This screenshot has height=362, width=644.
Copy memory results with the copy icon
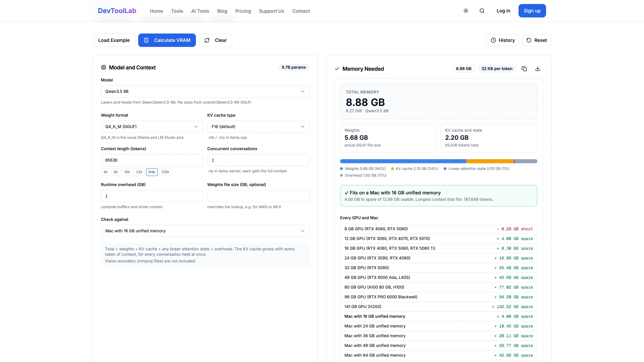(x=524, y=69)
